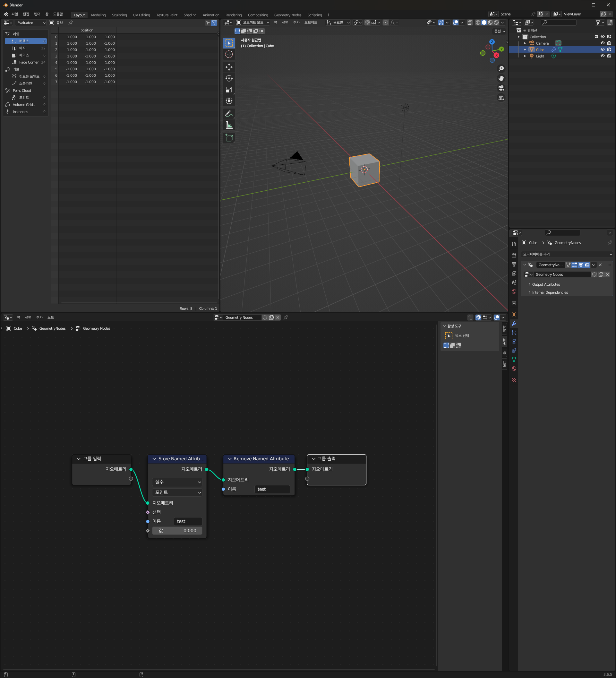616x678 pixels.
Task: Switch to the Shading workspace tab
Action: point(190,15)
